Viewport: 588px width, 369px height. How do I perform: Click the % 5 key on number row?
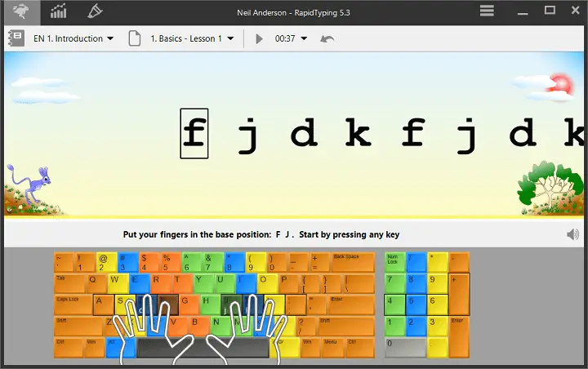[x=171, y=262]
